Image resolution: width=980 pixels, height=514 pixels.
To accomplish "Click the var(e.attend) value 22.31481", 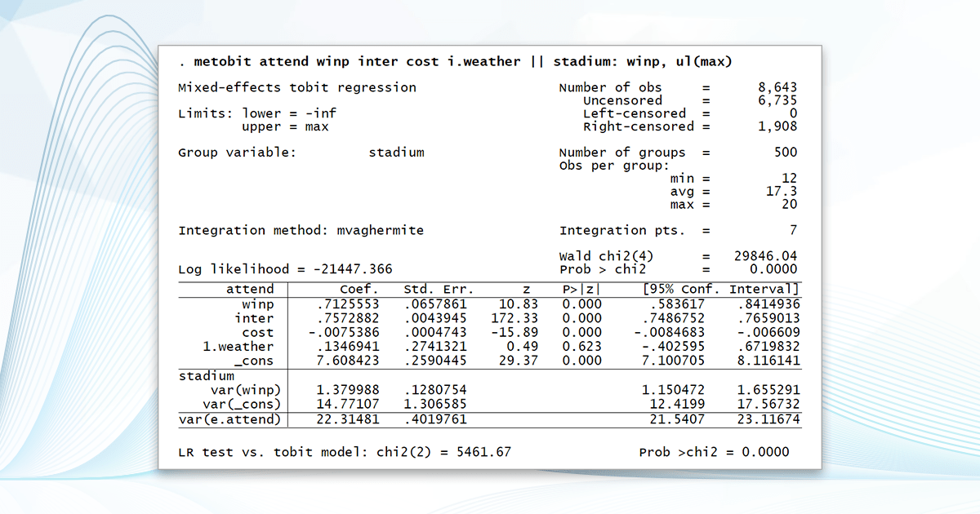I will pos(348,418).
